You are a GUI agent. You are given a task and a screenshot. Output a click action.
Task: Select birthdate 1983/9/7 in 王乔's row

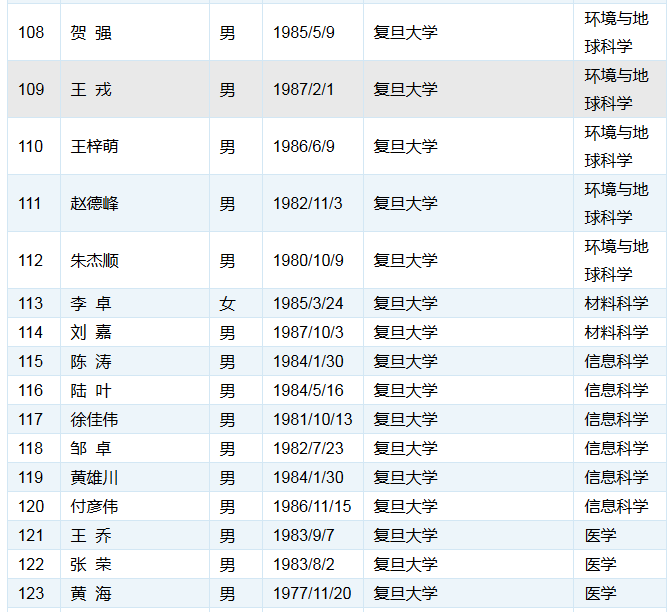click(x=303, y=536)
